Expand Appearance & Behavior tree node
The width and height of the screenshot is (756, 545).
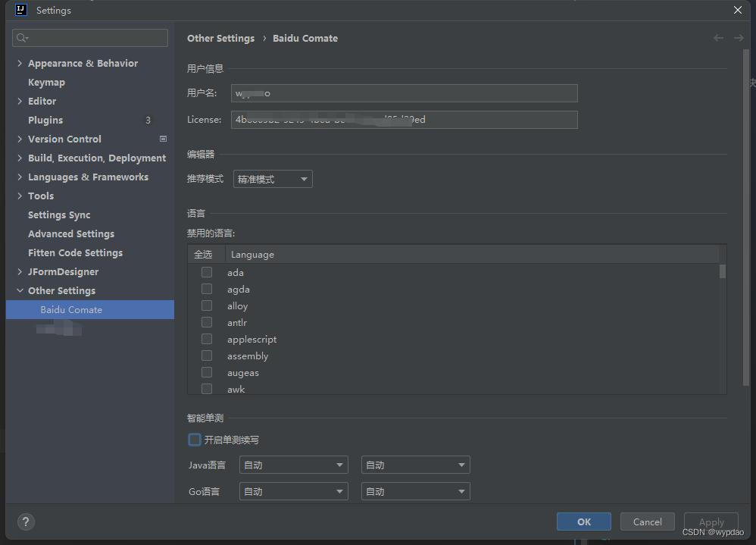(x=20, y=63)
